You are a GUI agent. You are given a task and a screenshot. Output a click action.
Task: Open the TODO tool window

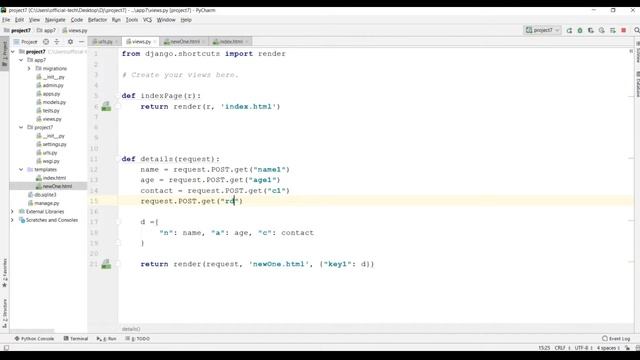tap(138, 339)
